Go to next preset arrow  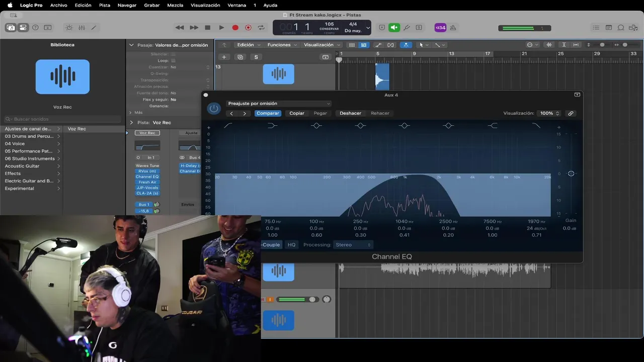245,114
